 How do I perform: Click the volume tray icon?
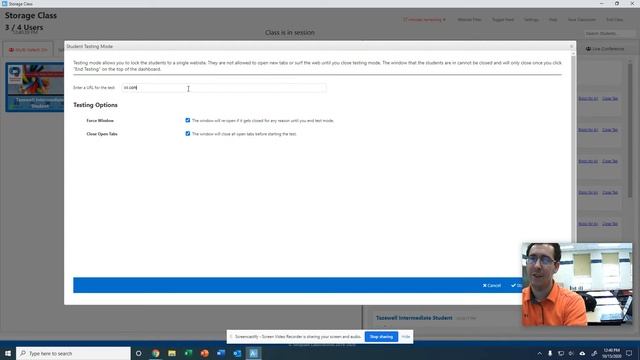[x=571, y=353]
